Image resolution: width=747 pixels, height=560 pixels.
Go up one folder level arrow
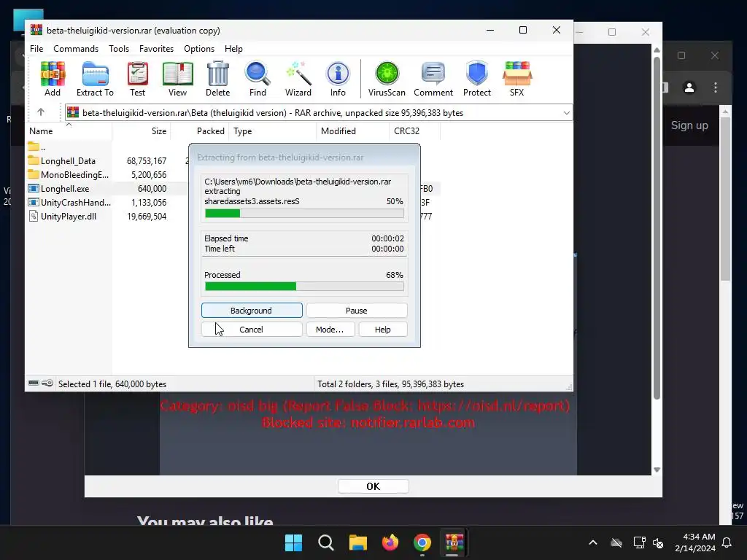pos(41,112)
